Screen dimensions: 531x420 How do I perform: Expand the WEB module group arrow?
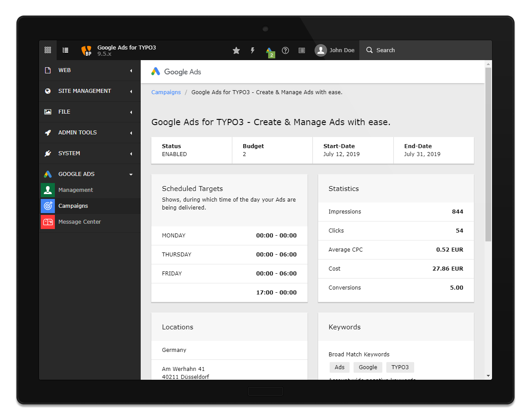[131, 71]
